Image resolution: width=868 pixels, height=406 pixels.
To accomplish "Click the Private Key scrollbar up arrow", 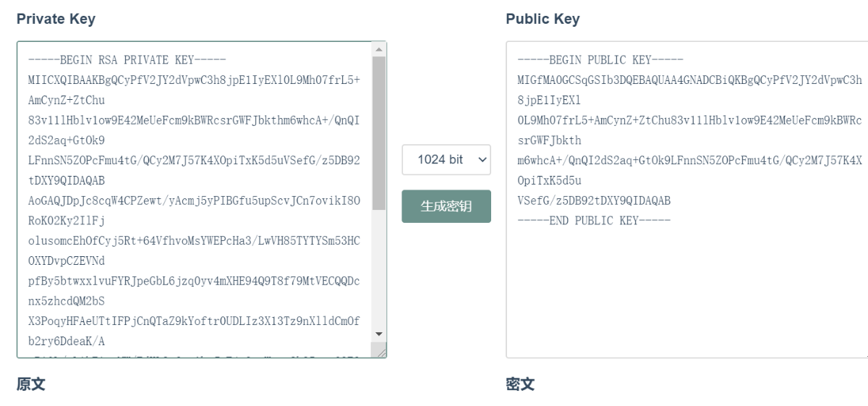I will (x=379, y=49).
